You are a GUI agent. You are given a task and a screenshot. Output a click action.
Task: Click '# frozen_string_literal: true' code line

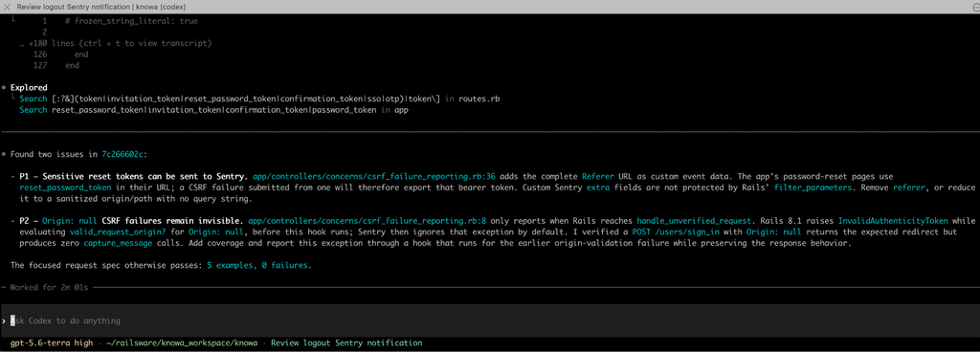tap(131, 21)
